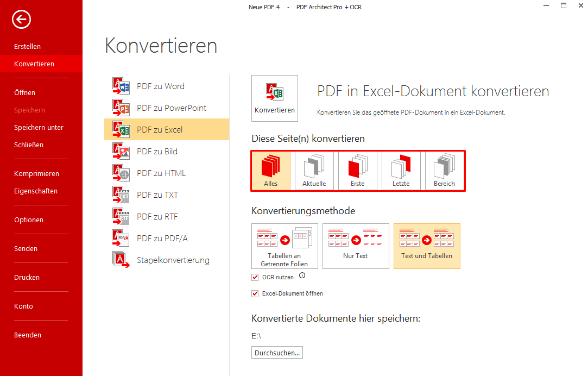This screenshot has height=376, width=588.
Task: Maximize the PDF Architect window
Action: point(563,5)
